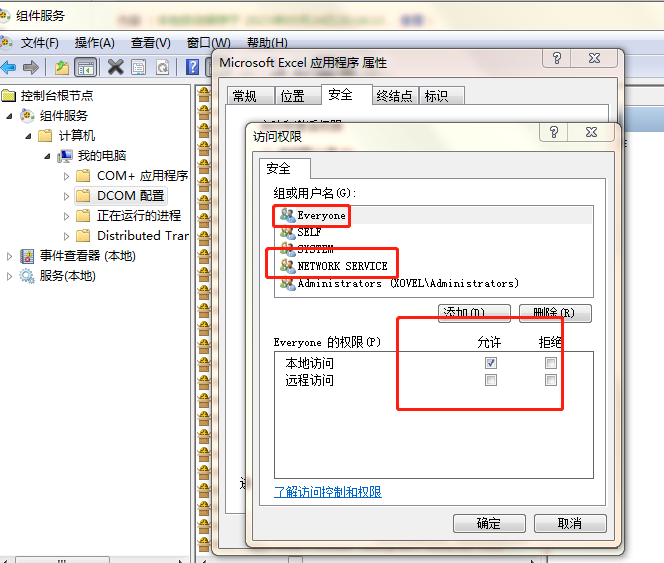
Task: Expand the DCOM 配置 node
Action: [66, 196]
